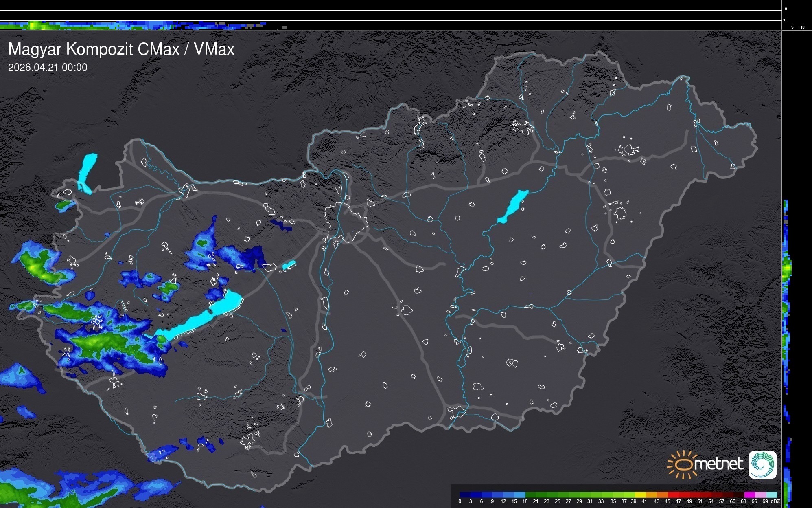This screenshot has height=508, width=812.
Task: Pick the orange 41 dBZ legend swatch
Action: (651, 495)
